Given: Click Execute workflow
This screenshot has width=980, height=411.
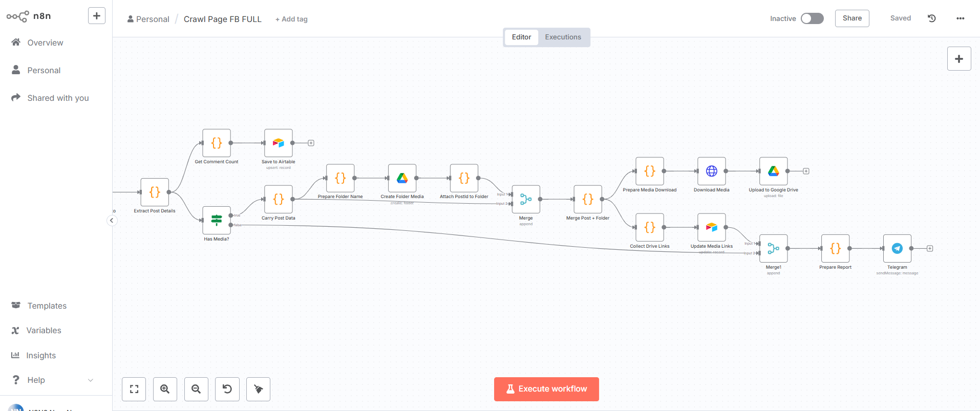Looking at the screenshot, I should click(x=546, y=389).
